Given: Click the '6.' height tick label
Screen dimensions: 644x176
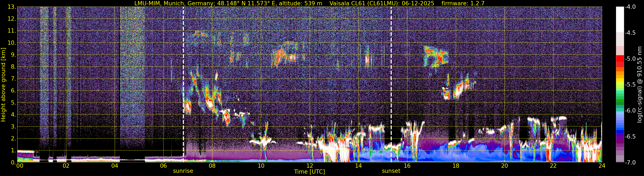Looking at the screenshot, I should (13, 91).
